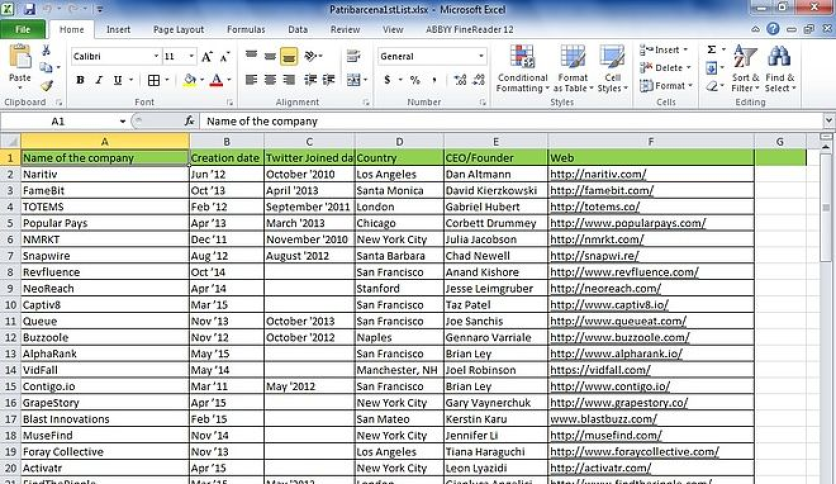Viewport: 836px width, 484px height.
Task: Toggle Underline formatting
Action: tap(117, 80)
